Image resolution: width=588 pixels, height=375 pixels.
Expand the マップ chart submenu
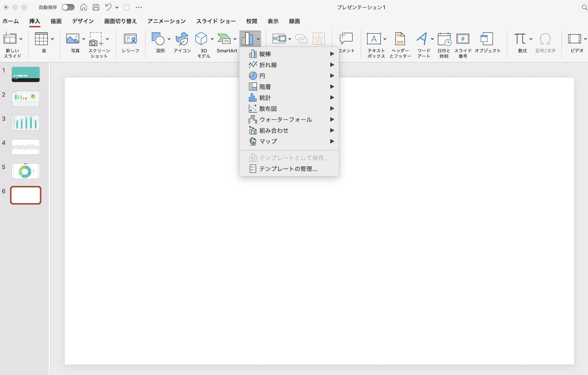click(289, 141)
